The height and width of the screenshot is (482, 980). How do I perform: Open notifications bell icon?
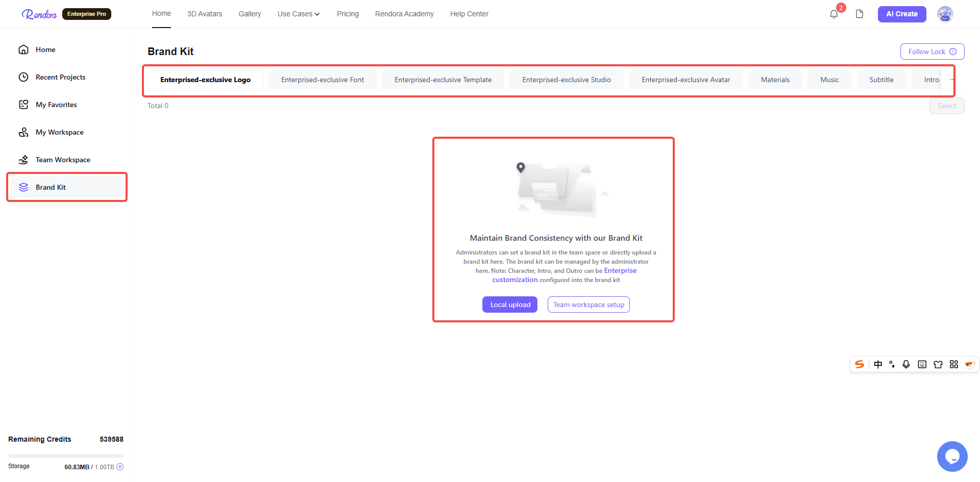tap(834, 14)
